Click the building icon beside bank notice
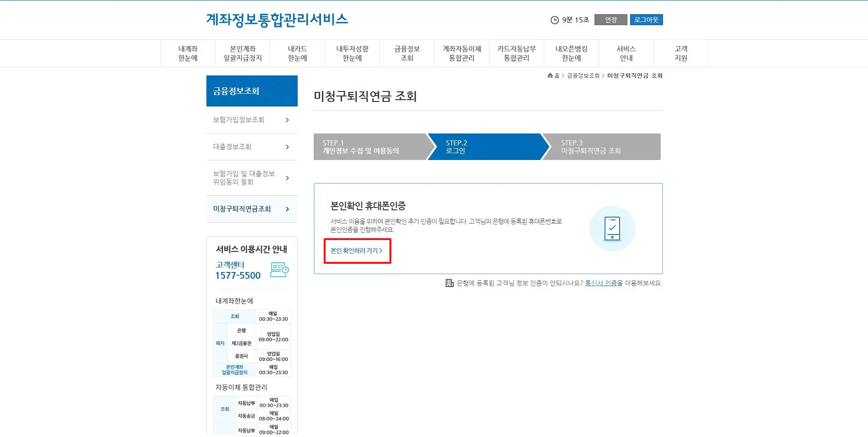The width and height of the screenshot is (868, 437). [x=450, y=283]
